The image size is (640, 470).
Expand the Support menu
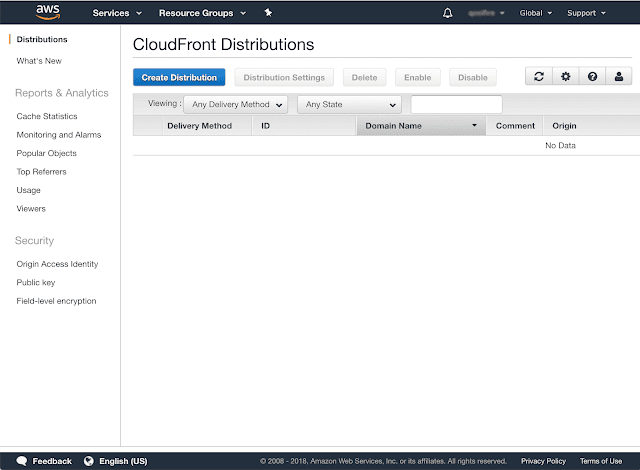[586, 13]
